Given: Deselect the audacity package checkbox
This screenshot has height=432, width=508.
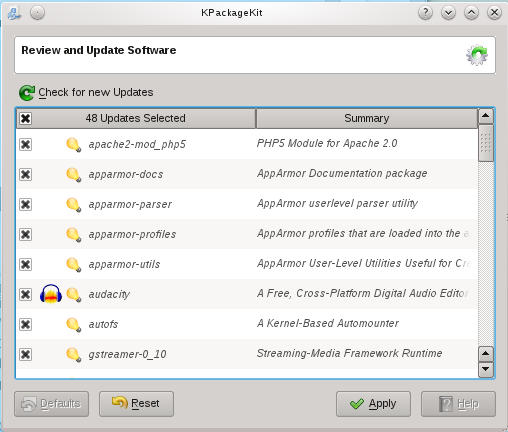Looking at the screenshot, I should tap(26, 294).
